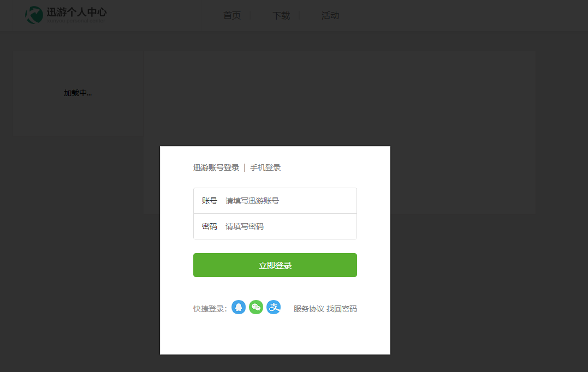The width and height of the screenshot is (588, 372).
Task: Open the 找回密码 link
Action: 342,309
